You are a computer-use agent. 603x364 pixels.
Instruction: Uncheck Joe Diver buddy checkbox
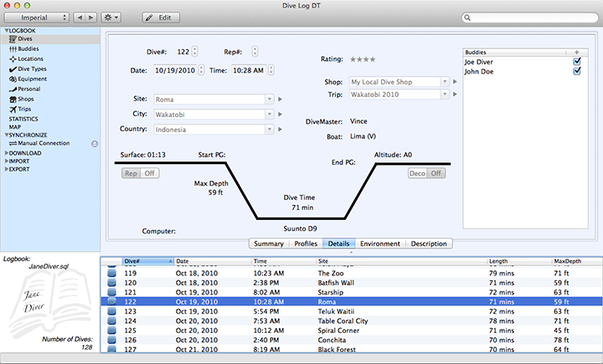[x=576, y=61]
